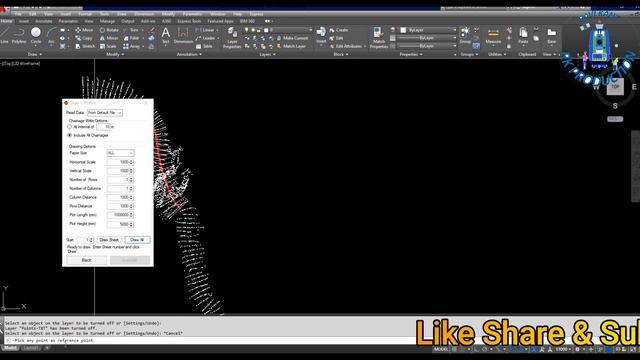Click the Paste clipboard tool
Image resolution: width=640 pixels, height=360 pixels.
point(523,35)
